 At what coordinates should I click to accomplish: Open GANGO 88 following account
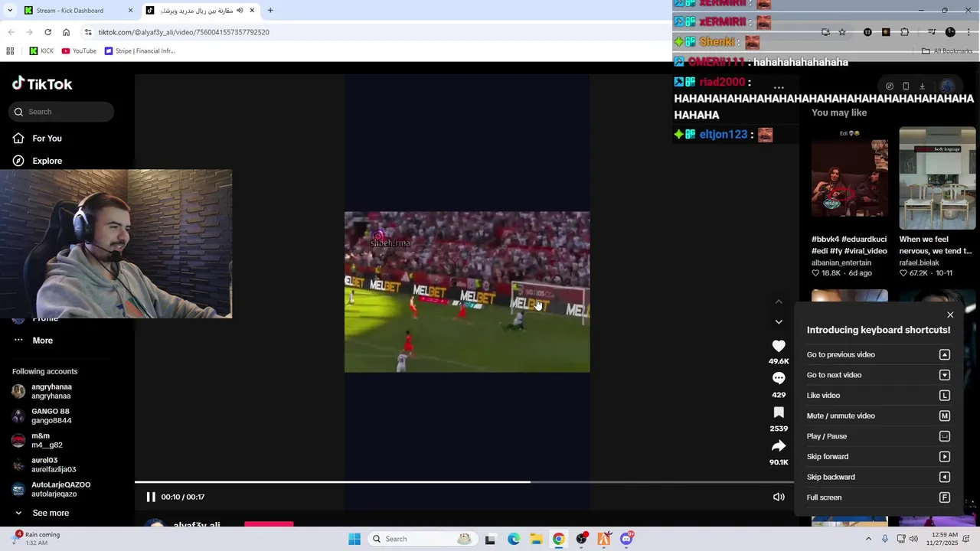(51, 416)
